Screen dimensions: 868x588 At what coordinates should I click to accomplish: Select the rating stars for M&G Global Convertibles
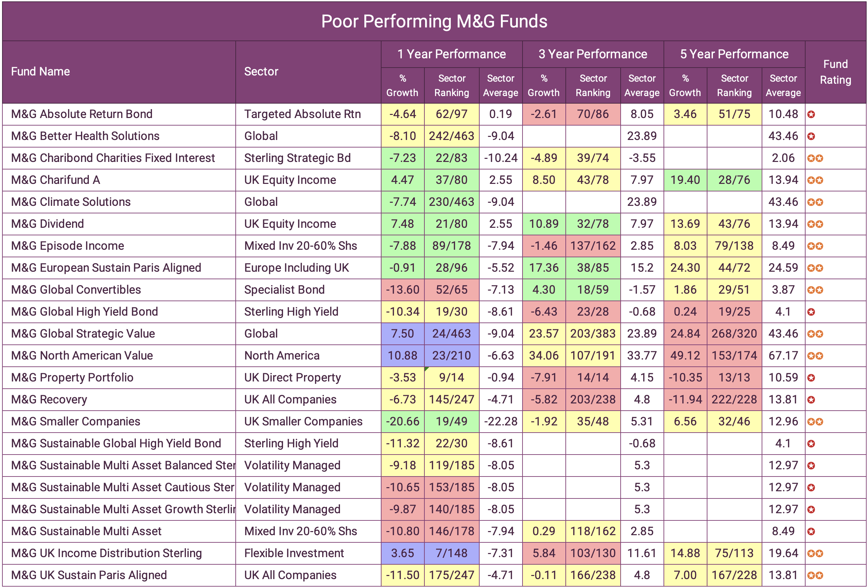tap(816, 290)
